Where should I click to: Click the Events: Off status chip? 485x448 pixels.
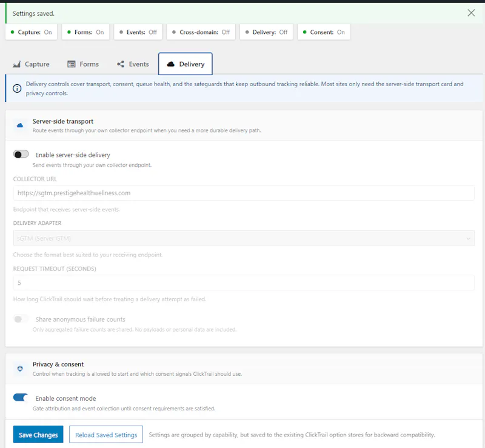click(x=138, y=32)
